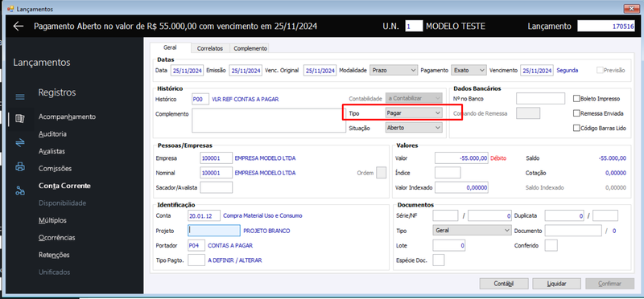Click the Nominal code field 100001
This screenshot has width=644, height=299.
point(216,173)
